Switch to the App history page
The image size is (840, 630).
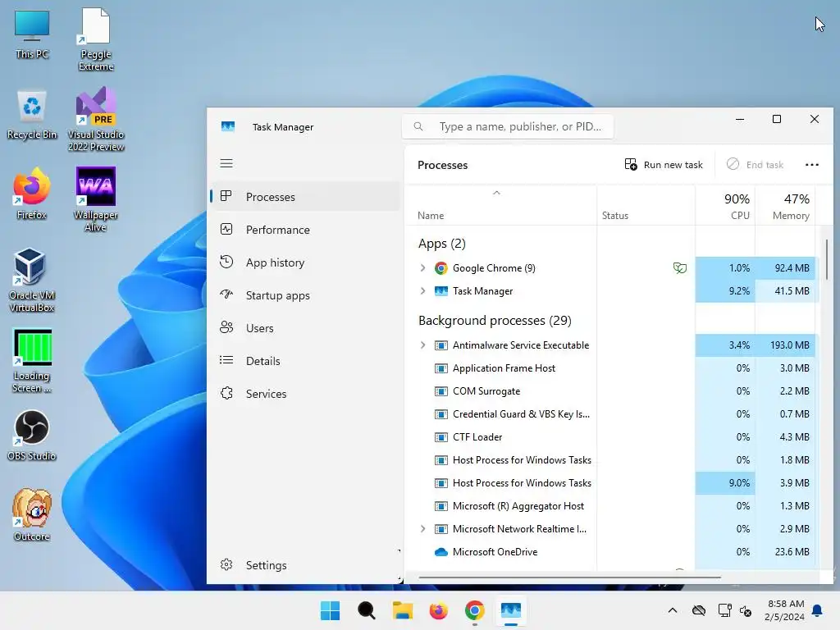306,262
